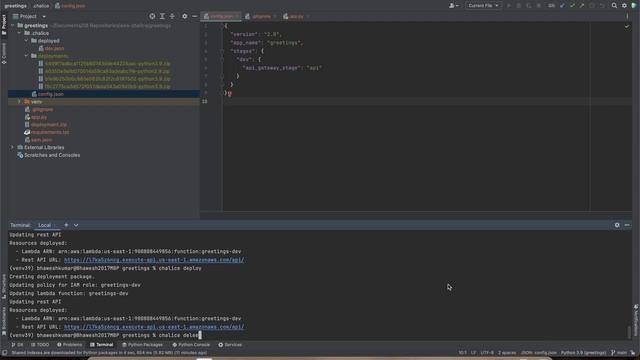This screenshot has height=360, width=640.
Task: Click the main Git branch widget
Action: click(x=619, y=353)
